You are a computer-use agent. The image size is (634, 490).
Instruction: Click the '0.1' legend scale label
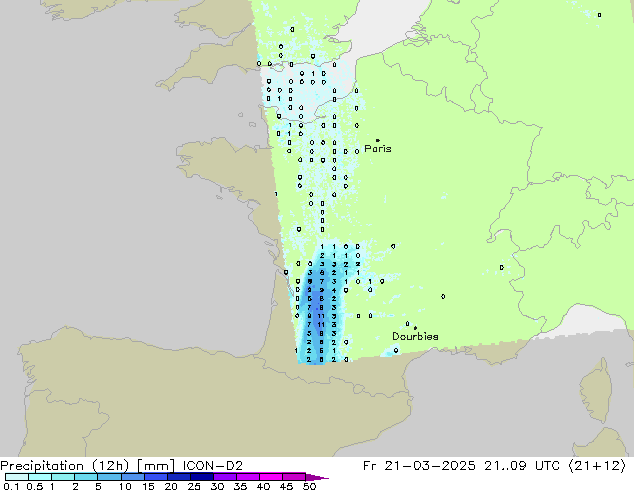pos(11,486)
